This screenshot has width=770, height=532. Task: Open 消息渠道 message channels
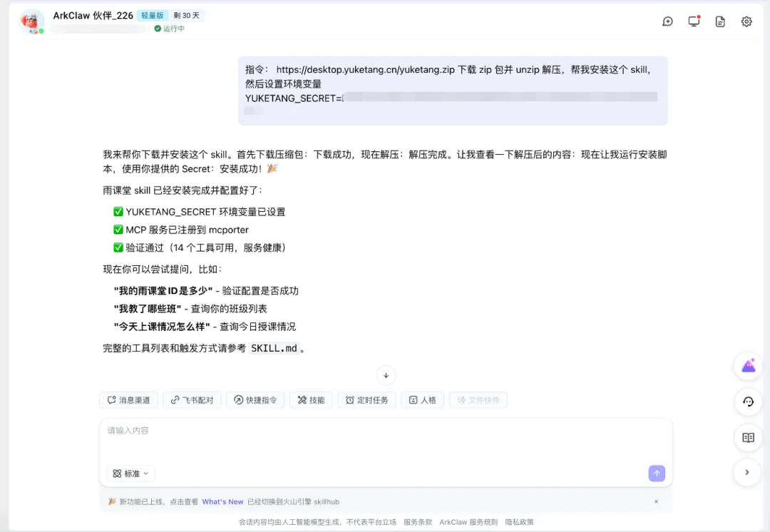click(128, 400)
